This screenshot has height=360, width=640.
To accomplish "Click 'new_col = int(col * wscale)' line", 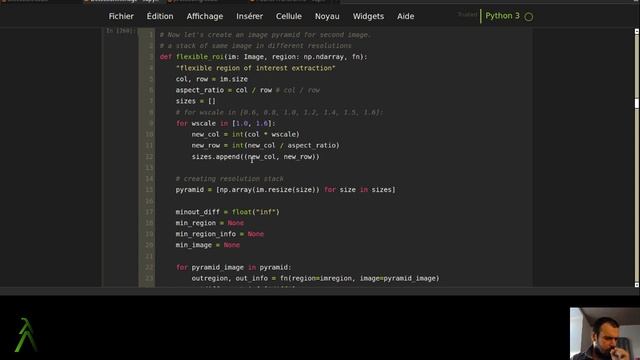I will (x=245, y=134).
